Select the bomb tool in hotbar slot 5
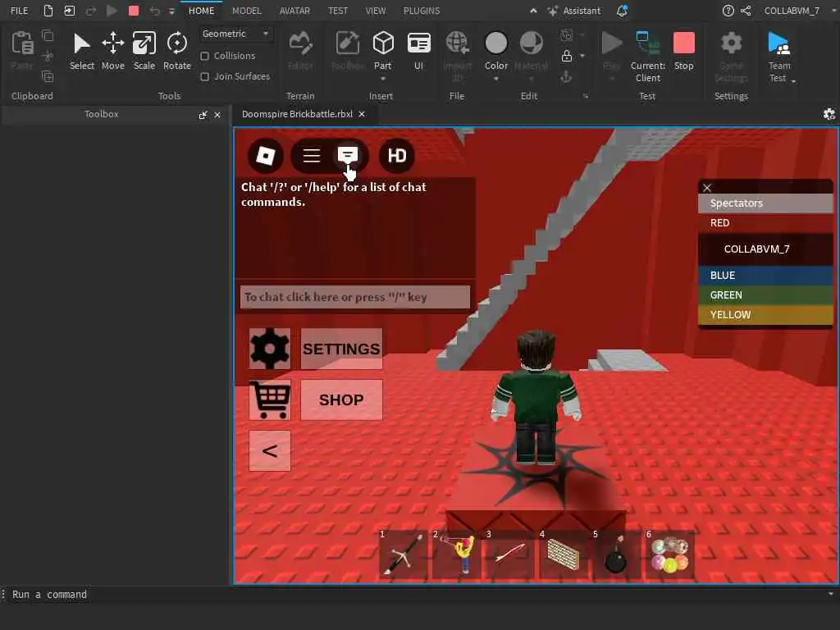 click(616, 555)
